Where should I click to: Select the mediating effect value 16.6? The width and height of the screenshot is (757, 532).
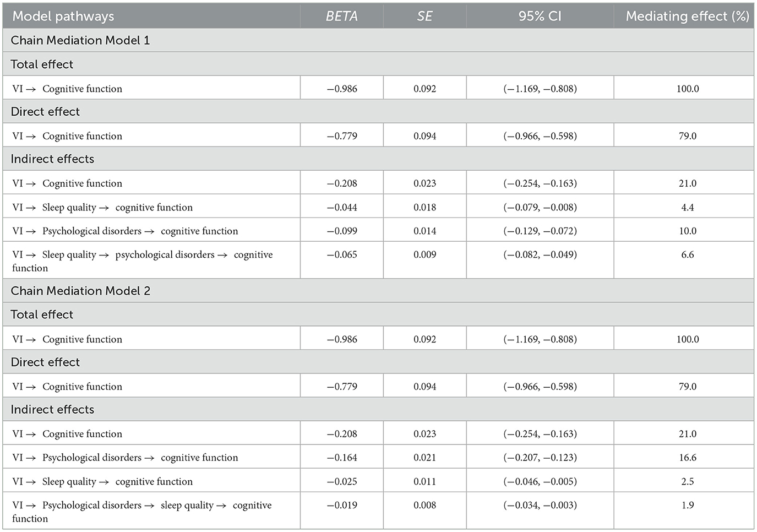pos(688,458)
